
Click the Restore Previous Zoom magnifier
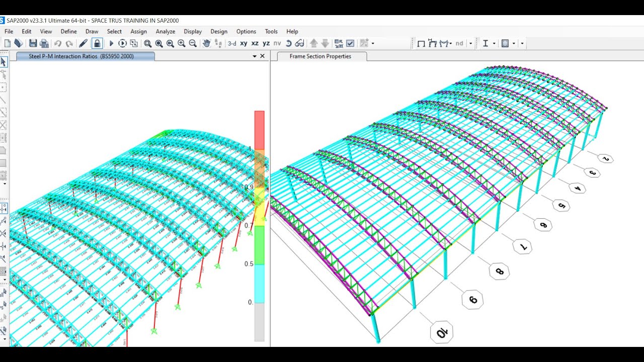[x=170, y=43]
